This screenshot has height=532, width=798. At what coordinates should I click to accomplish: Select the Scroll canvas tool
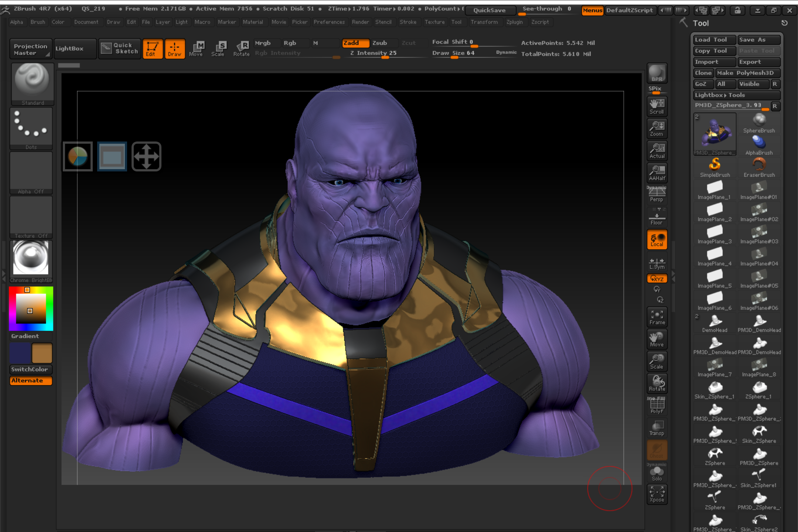[657, 106]
